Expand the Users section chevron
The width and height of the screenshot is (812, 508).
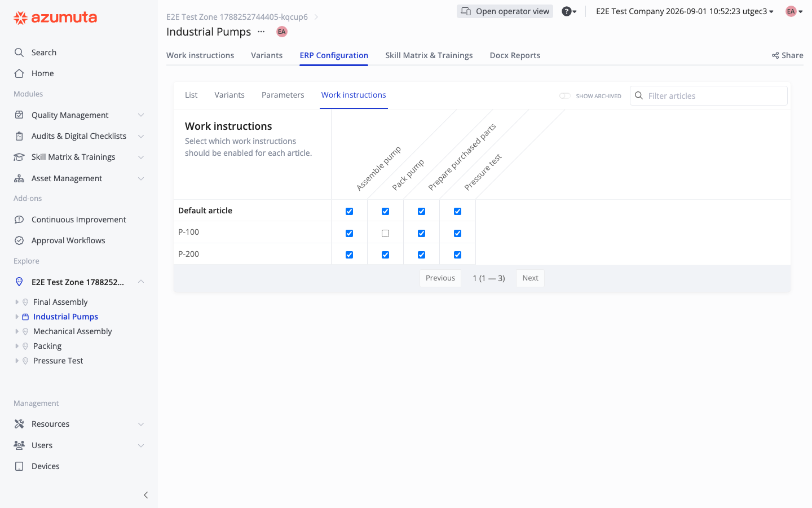(x=141, y=445)
